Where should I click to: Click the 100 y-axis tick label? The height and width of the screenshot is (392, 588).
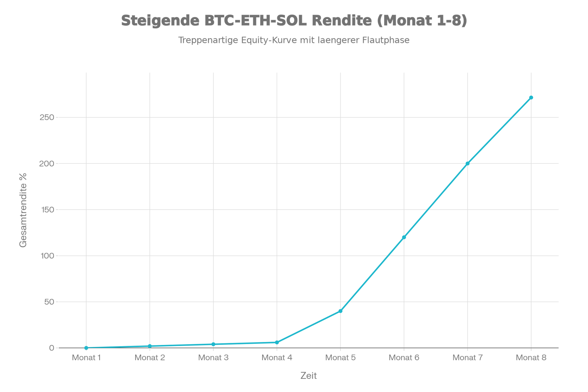pos(47,256)
